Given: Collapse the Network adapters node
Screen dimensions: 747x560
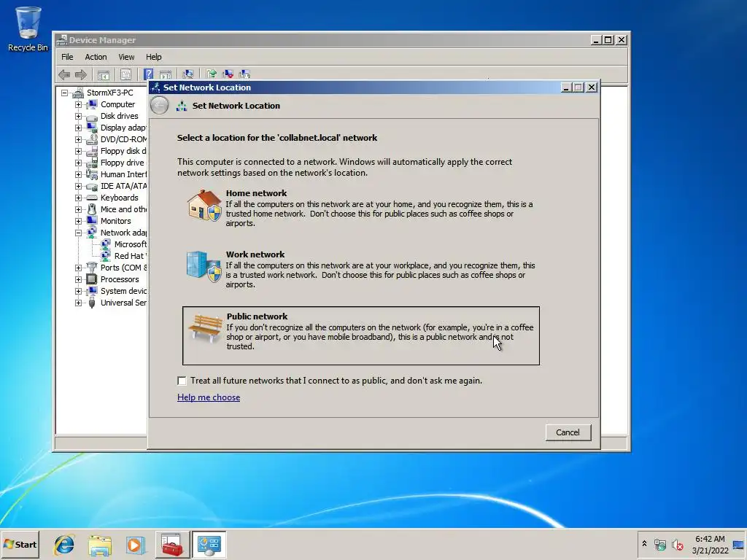Looking at the screenshot, I should tap(78, 233).
